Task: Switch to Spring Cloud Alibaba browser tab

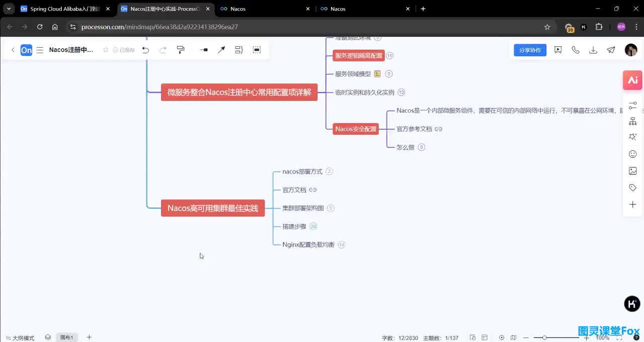Action: click(x=65, y=9)
